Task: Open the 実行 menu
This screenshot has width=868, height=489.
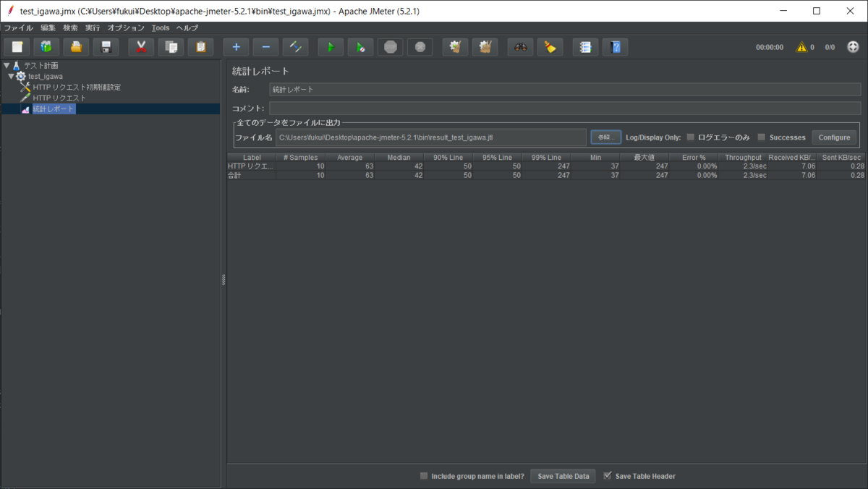Action: 93,27
